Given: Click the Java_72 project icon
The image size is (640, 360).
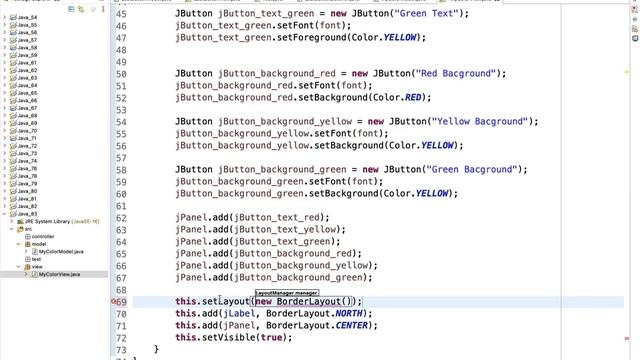Looking at the screenshot, I should coord(13,146).
